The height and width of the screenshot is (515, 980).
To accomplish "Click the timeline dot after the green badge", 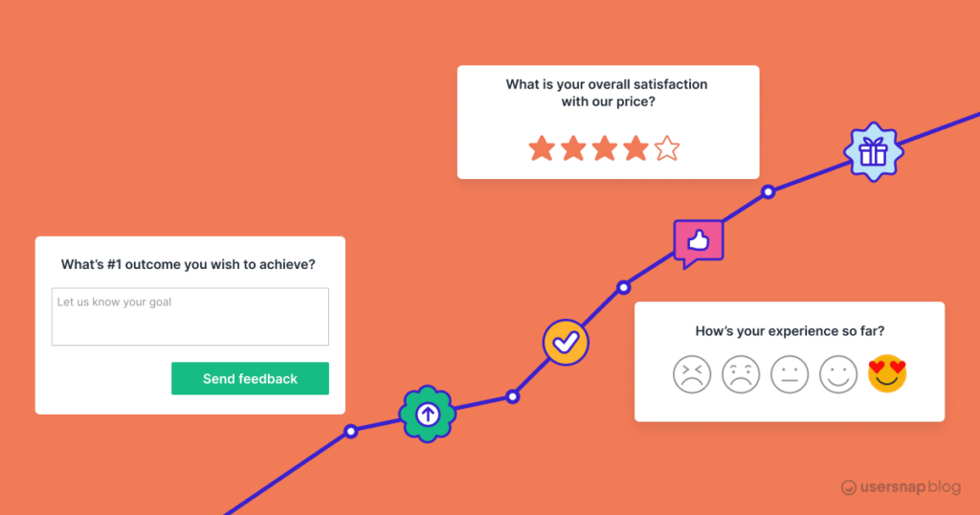I will pyautogui.click(x=513, y=396).
